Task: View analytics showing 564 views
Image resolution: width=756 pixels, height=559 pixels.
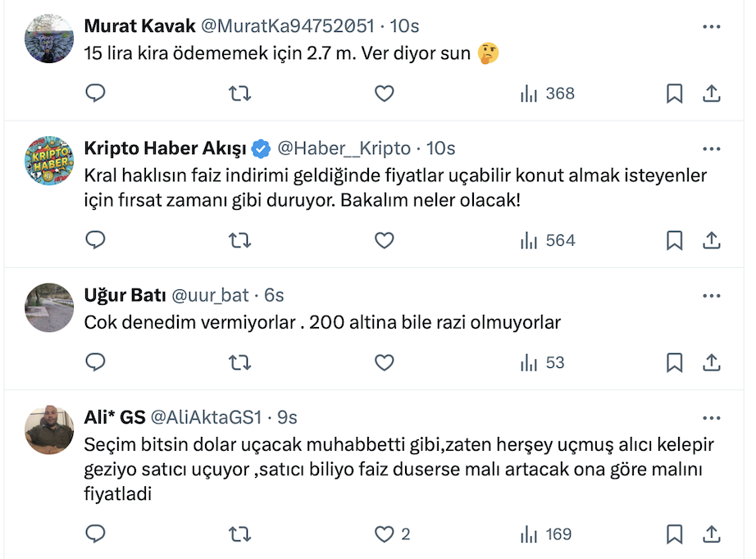Action: (x=548, y=240)
